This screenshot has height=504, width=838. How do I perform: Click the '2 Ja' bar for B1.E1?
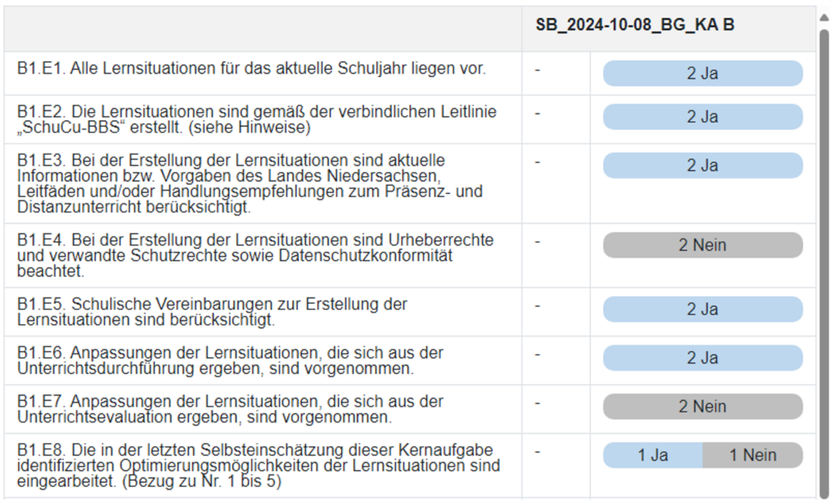(702, 73)
